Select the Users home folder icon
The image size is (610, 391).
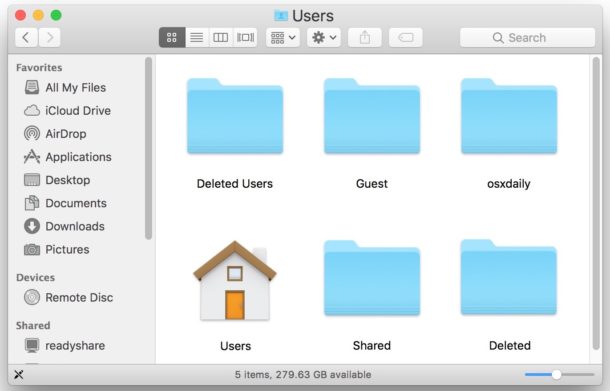pos(235,280)
